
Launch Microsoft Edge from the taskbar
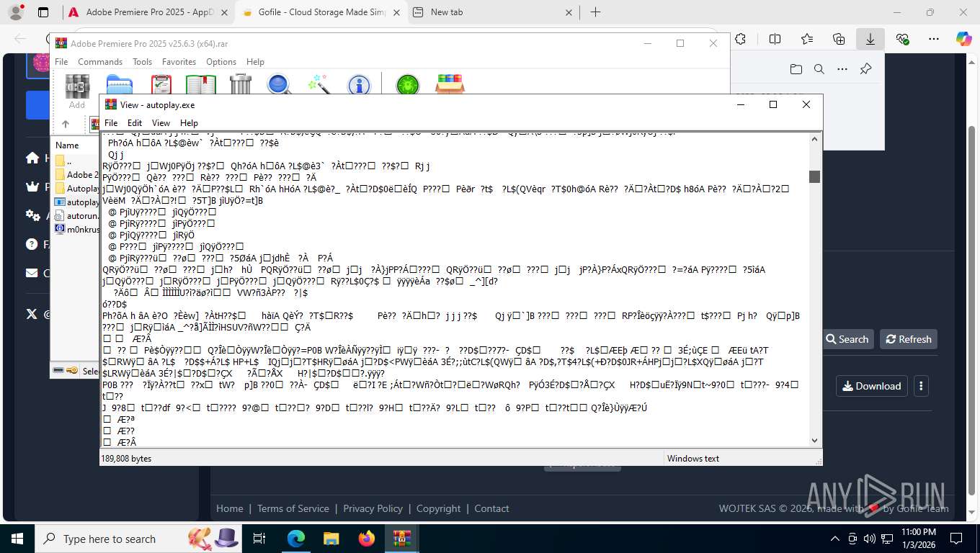[x=295, y=539]
